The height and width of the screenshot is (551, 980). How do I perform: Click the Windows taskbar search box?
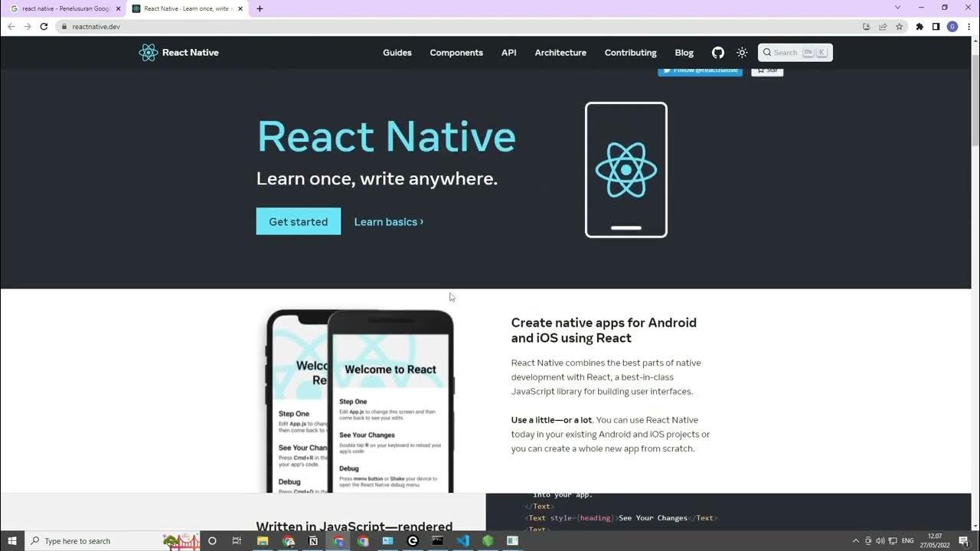click(113, 541)
